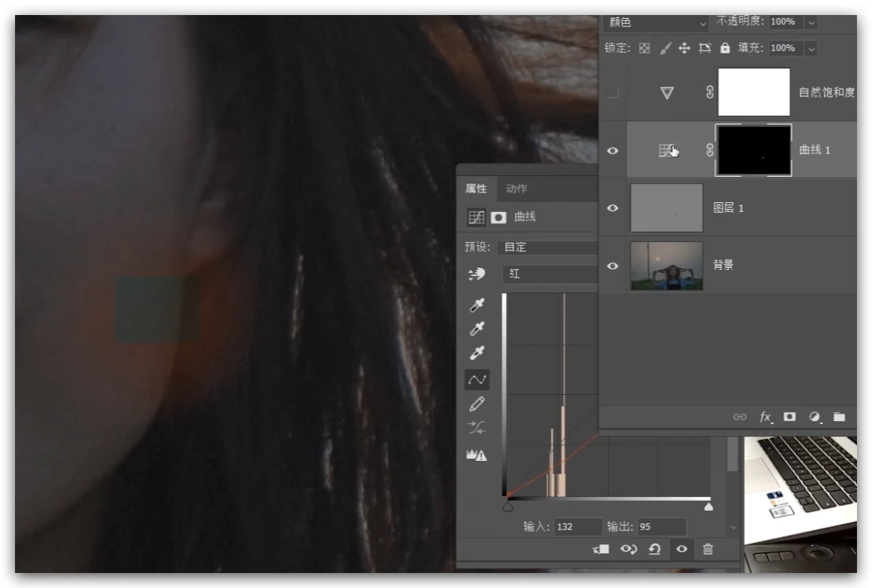
Task: Switch to the 动作 tab
Action: coord(516,189)
